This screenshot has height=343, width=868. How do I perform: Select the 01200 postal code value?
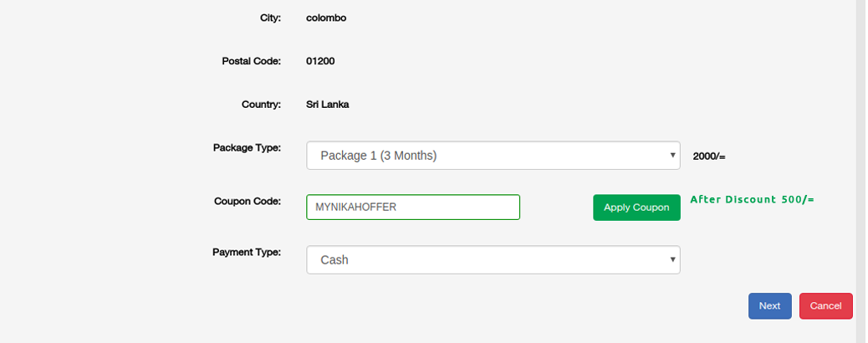(x=321, y=61)
